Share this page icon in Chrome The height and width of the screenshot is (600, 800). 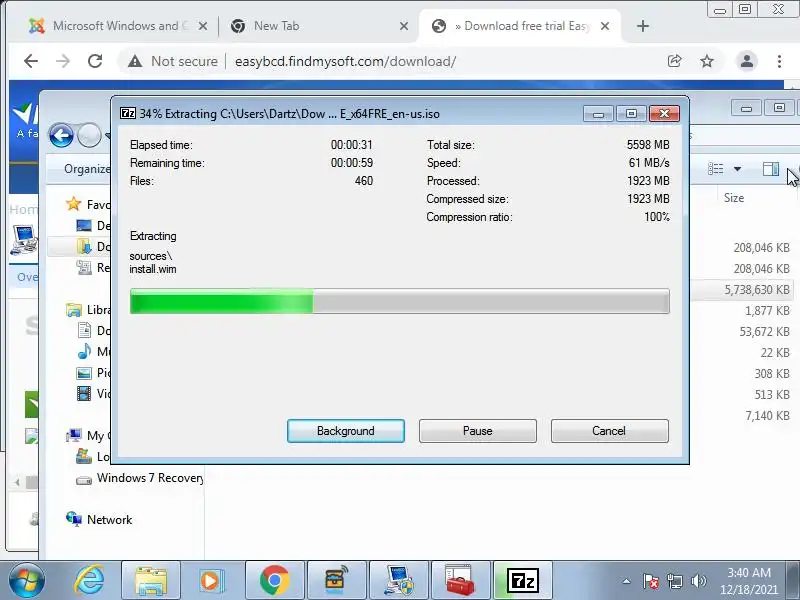click(674, 61)
